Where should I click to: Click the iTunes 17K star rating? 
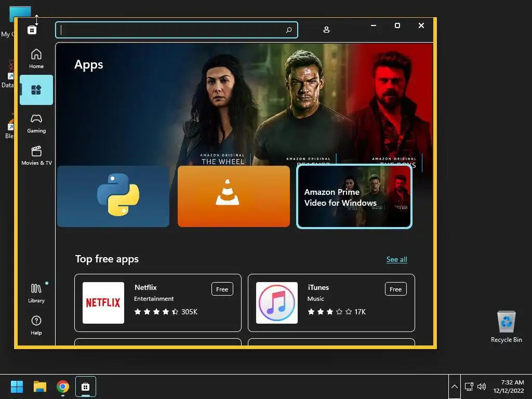pos(337,312)
